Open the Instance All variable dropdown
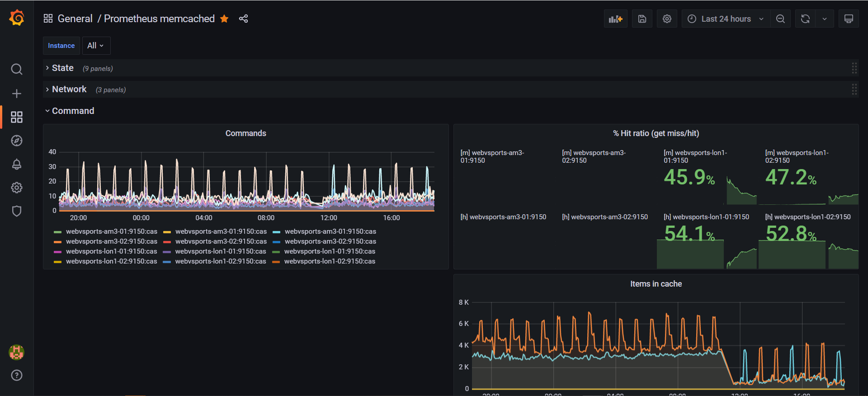This screenshot has height=396, width=868. click(96, 46)
